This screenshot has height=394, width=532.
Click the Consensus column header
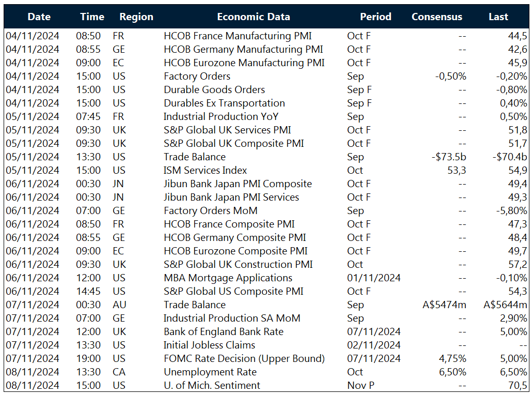(436, 17)
